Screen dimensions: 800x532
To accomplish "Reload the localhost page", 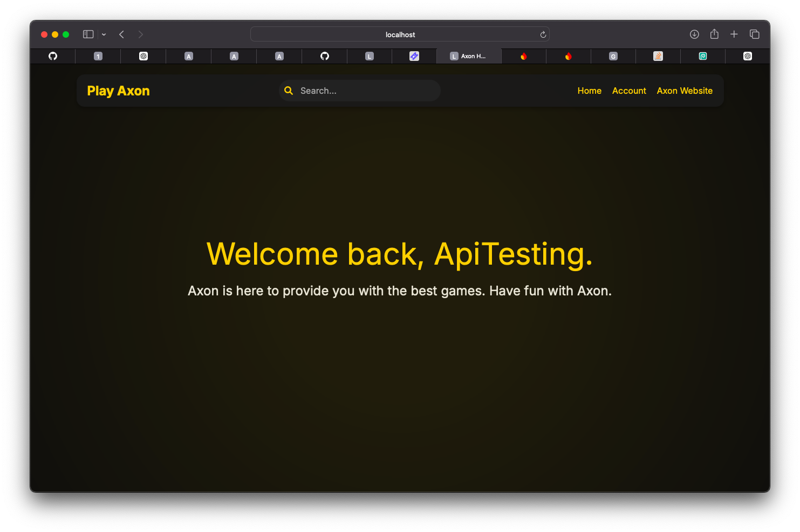I will pos(543,34).
